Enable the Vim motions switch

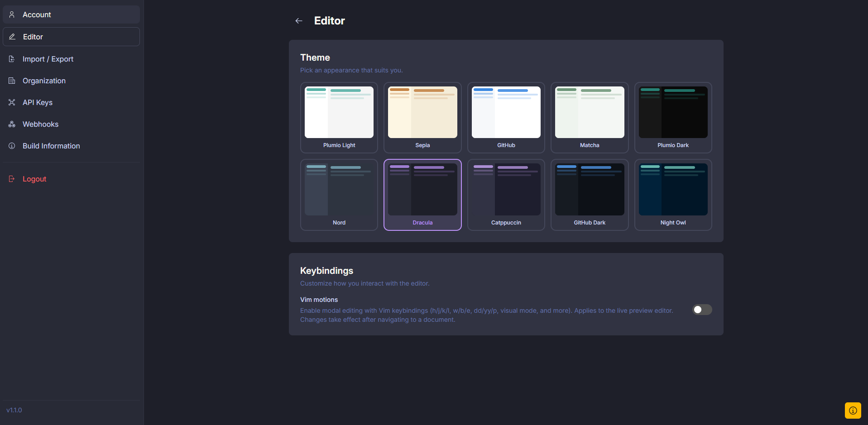pos(702,310)
